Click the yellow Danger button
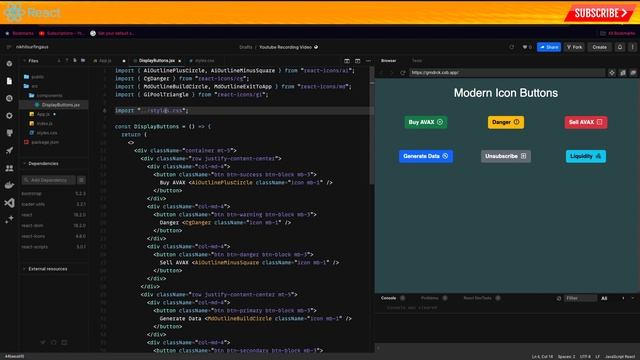 click(x=506, y=122)
